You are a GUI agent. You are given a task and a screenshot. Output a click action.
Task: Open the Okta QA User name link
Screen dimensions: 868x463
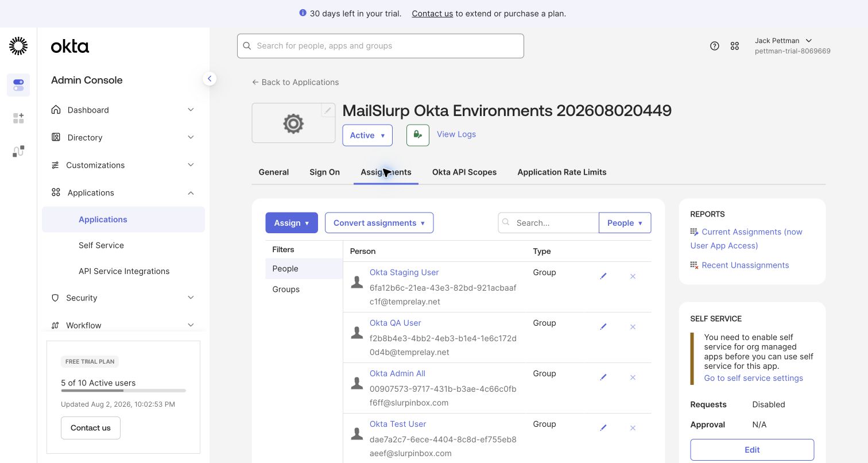[x=396, y=323]
